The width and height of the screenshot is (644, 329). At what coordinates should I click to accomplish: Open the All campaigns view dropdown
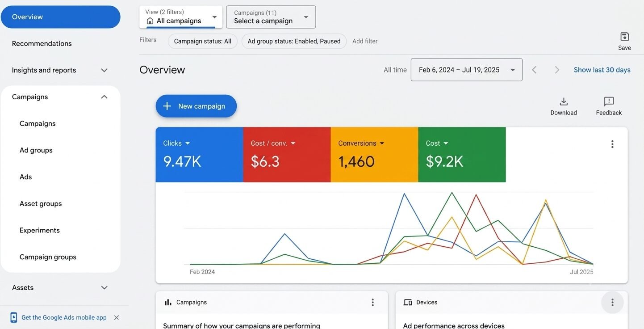tap(181, 17)
